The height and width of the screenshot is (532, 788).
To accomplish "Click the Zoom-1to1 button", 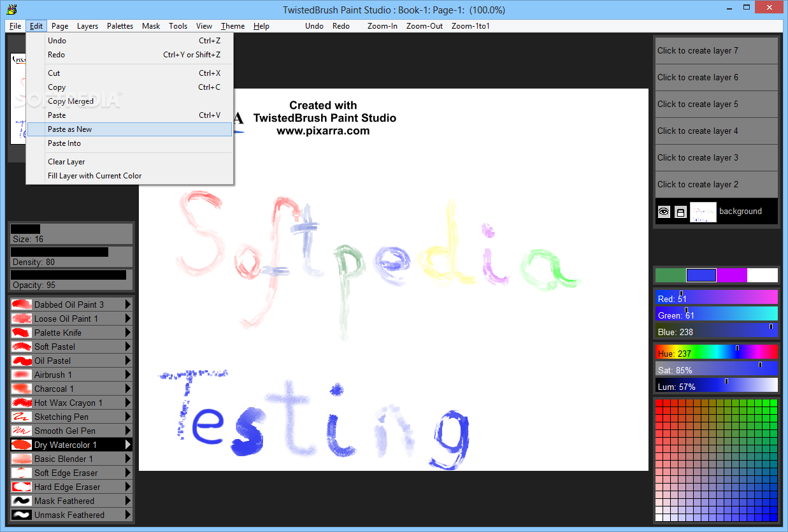I will pos(470,26).
